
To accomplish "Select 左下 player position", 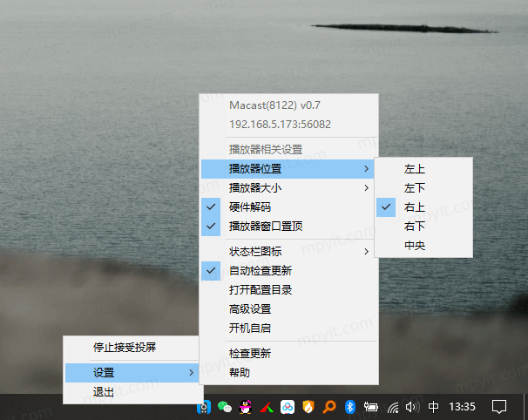I will coord(423,188).
